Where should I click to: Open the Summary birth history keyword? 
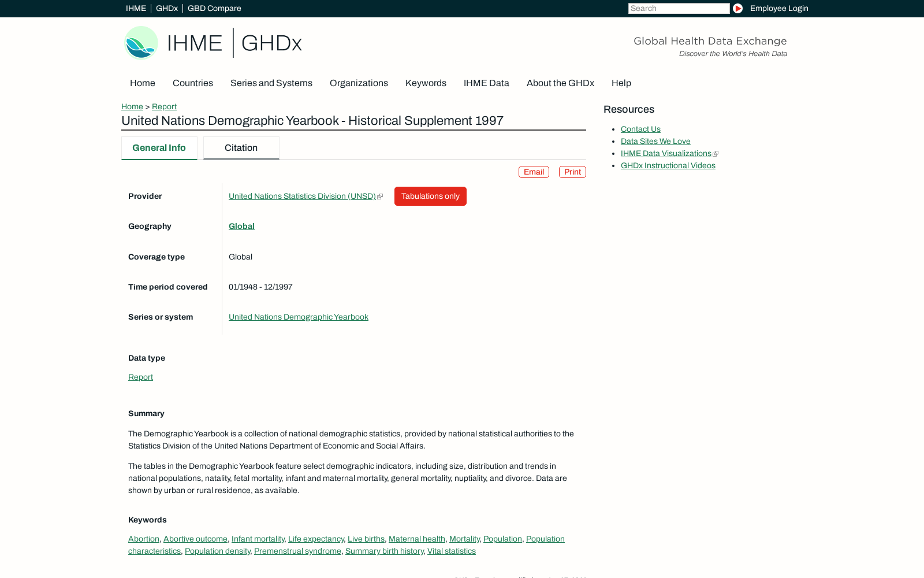[385, 551]
